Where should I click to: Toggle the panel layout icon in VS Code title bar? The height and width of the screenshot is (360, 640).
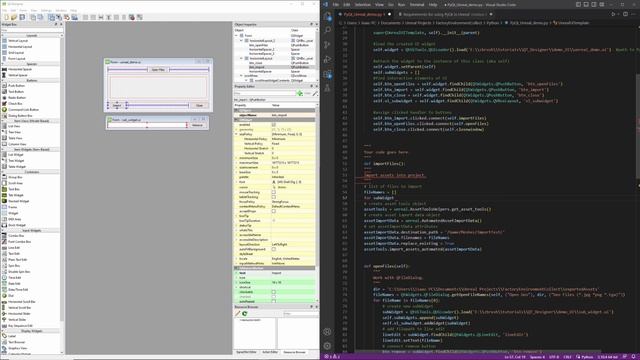(x=587, y=4)
